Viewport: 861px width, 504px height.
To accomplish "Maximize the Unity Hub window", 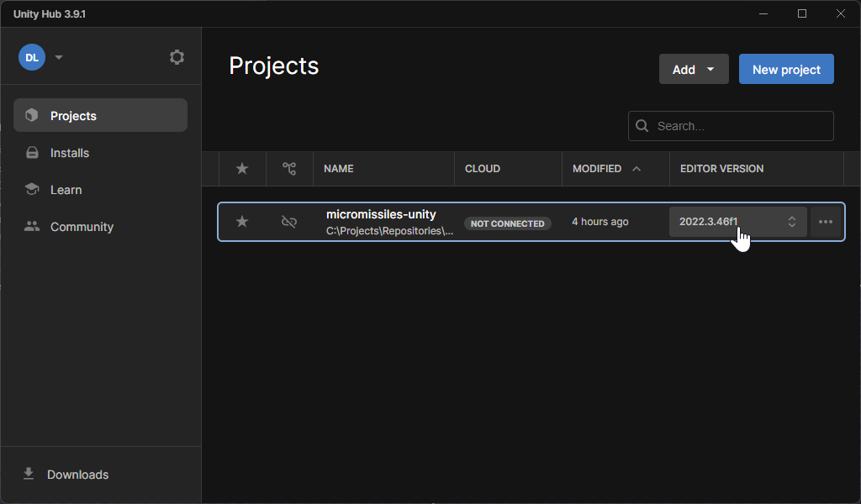I will click(801, 13).
